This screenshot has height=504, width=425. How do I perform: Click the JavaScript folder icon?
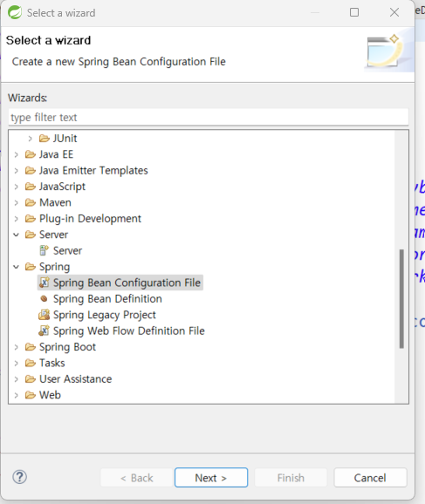click(x=31, y=187)
